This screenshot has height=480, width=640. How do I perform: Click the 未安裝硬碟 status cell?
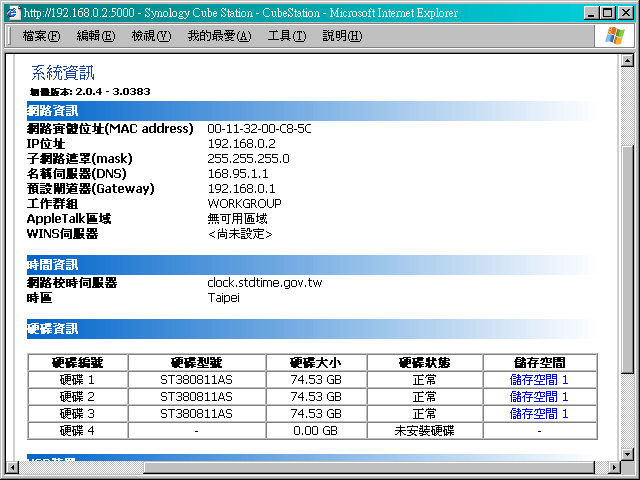point(424,431)
